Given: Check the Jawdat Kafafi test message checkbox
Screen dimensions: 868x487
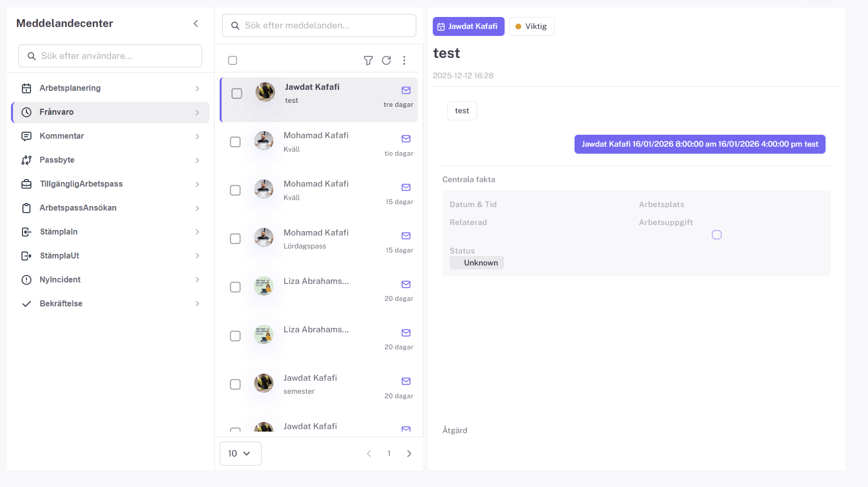Looking at the screenshot, I should pyautogui.click(x=237, y=94).
